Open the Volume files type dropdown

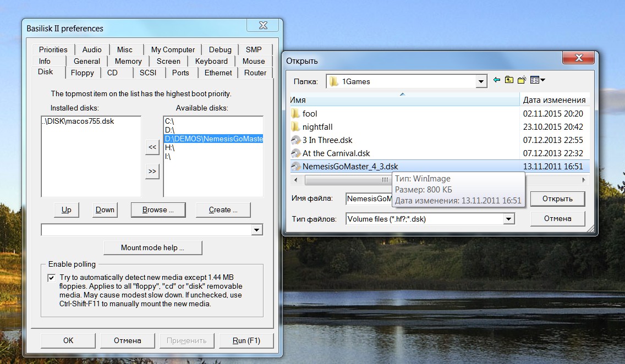509,219
